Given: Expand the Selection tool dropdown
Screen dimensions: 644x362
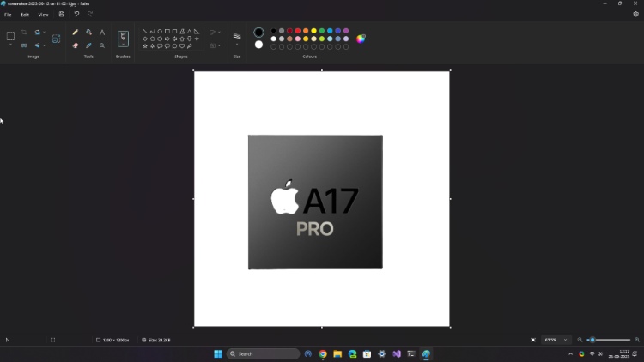Looking at the screenshot, I should pos(10,45).
